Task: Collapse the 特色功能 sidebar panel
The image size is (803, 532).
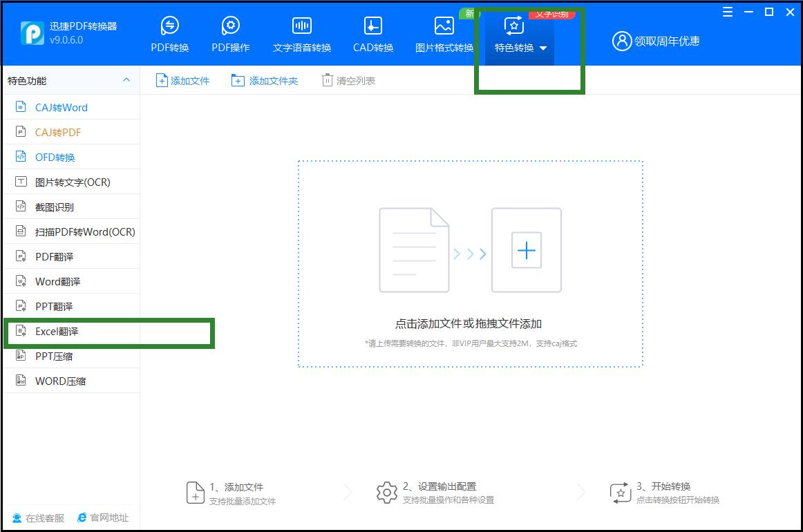Action: 126,80
